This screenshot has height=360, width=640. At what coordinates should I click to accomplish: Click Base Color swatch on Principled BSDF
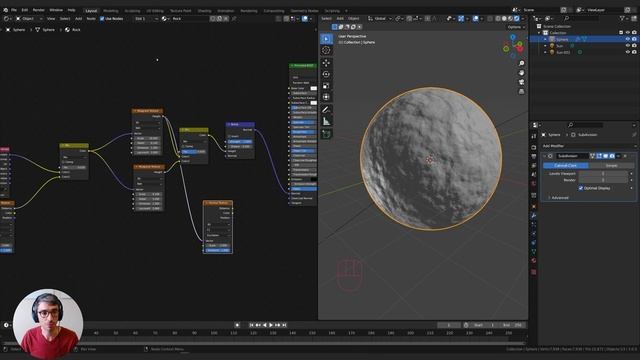(313, 88)
